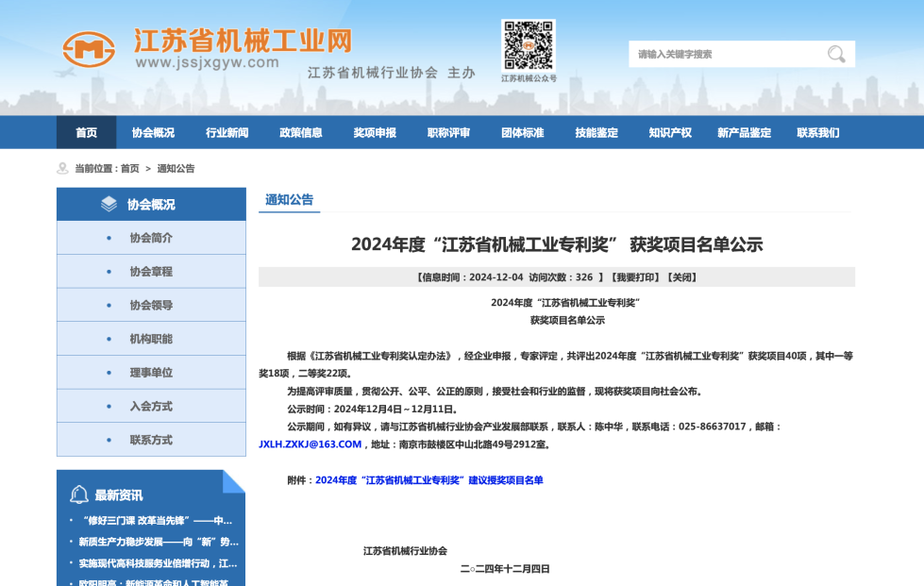Open the attachment 建议授奖项目名单 link
Viewport: 924px width, 586px height.
pos(428,480)
